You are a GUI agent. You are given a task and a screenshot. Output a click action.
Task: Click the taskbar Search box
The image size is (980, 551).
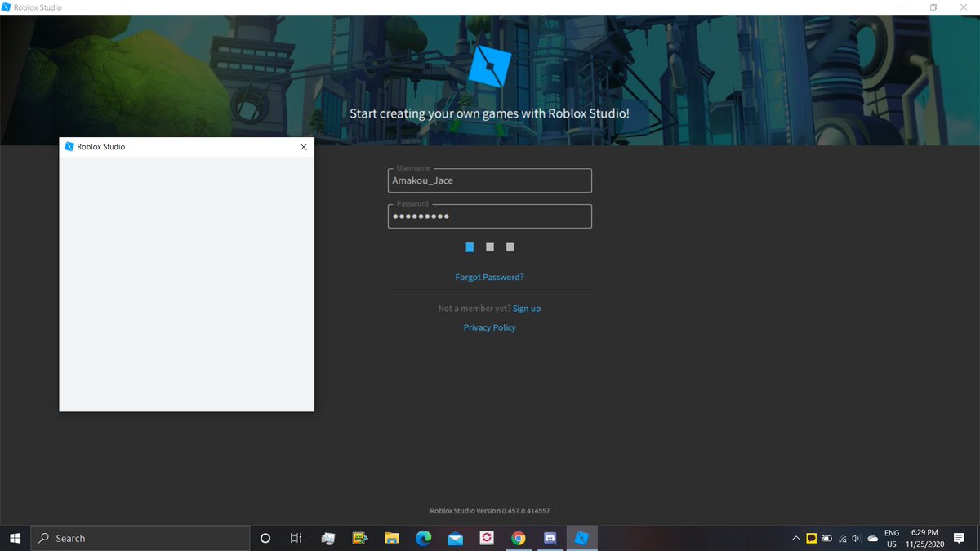(x=140, y=538)
